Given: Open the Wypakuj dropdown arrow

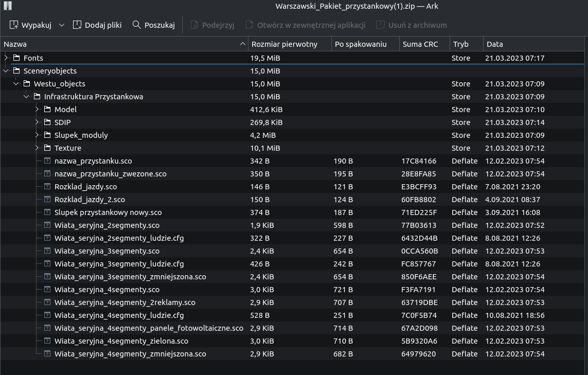Looking at the screenshot, I should click(62, 25).
